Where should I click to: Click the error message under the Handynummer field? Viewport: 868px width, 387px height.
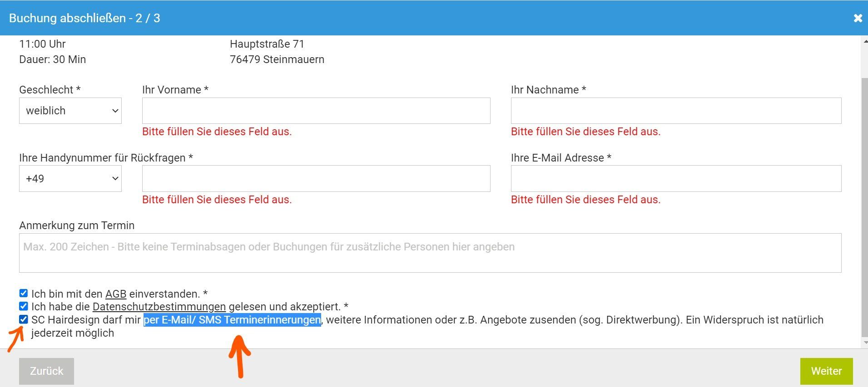click(217, 200)
